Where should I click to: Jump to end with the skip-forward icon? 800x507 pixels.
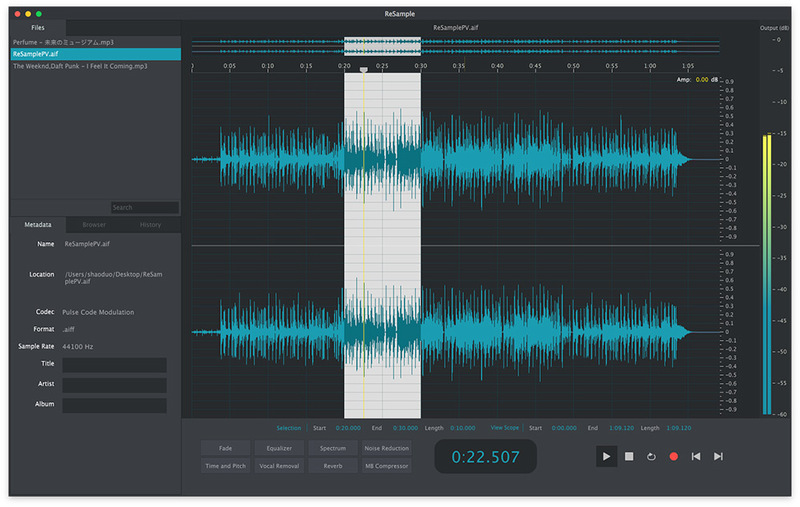718,456
